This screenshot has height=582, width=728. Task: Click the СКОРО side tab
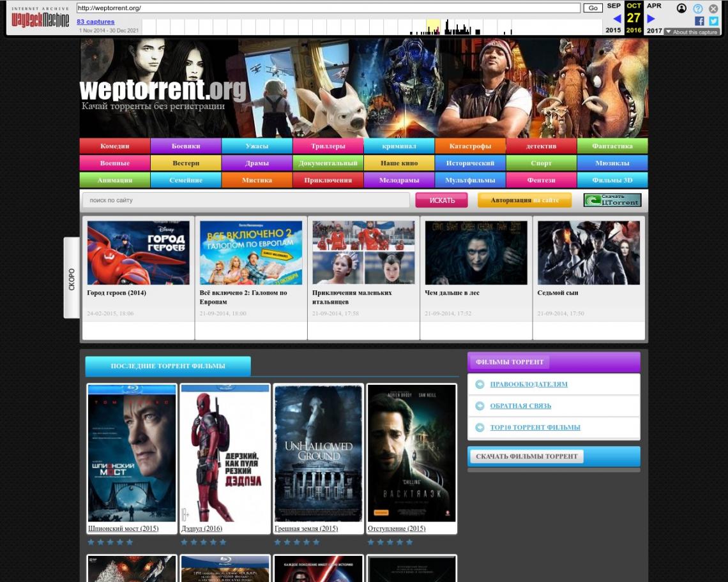(x=72, y=278)
